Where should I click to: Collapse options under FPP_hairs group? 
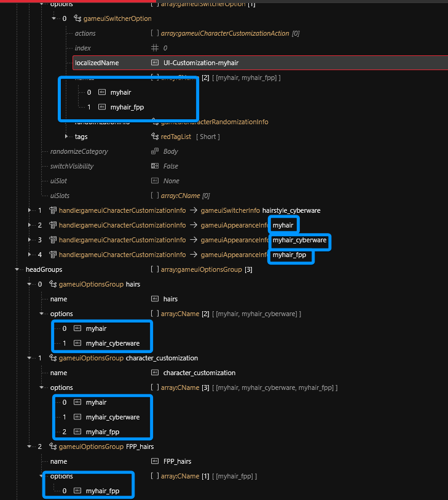pos(42,476)
